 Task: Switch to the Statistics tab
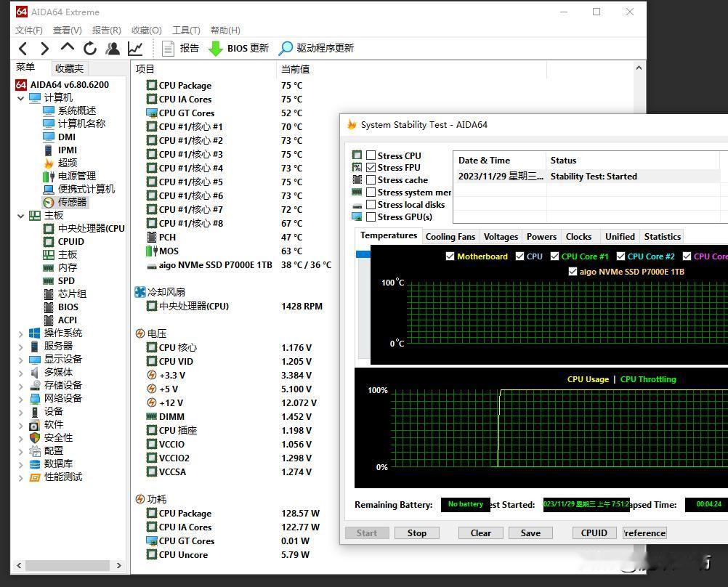663,237
